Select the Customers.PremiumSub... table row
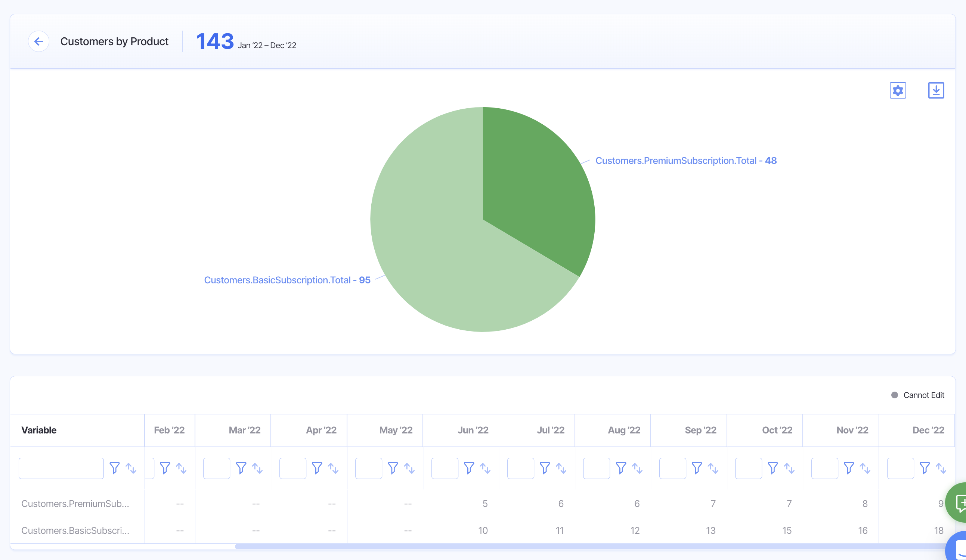966x560 pixels. point(75,504)
